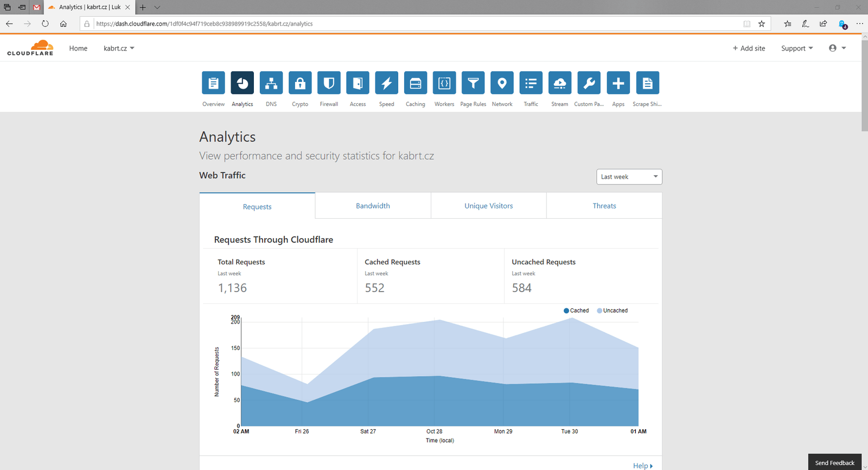Open the browser favorites hub icon

(x=788, y=24)
